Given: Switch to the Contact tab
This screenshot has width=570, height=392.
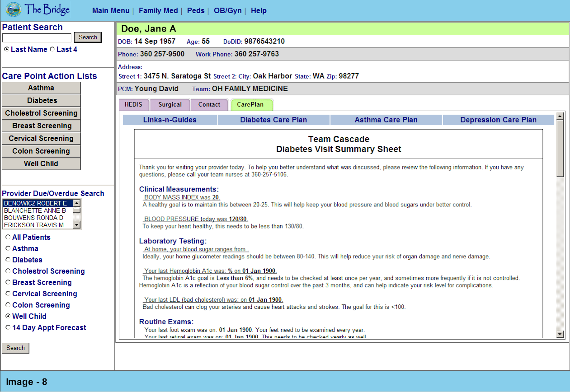Looking at the screenshot, I should [209, 104].
